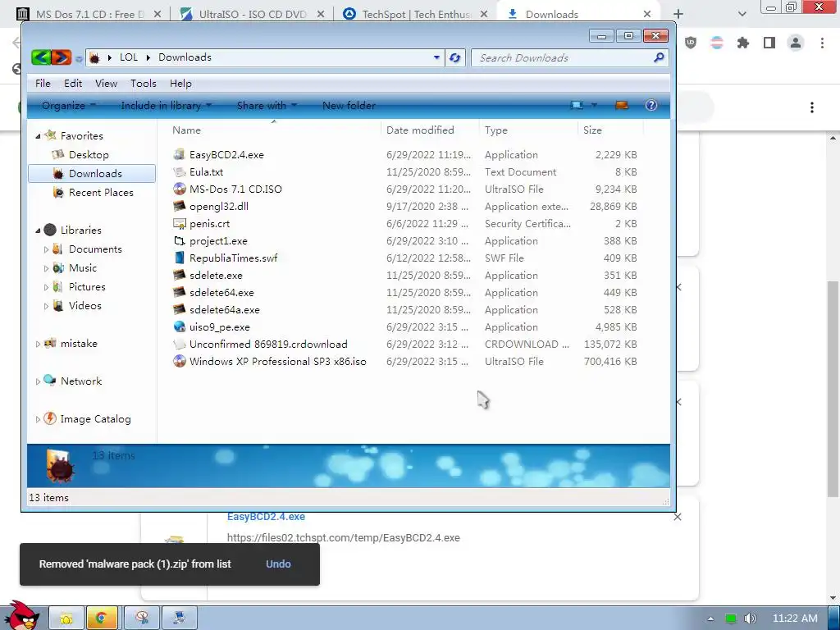Select Recent Places in Favorites
Screen dimensions: 840x630
[x=101, y=192]
